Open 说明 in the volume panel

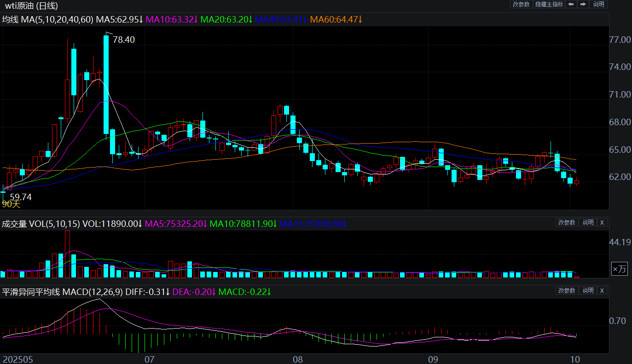(x=588, y=222)
